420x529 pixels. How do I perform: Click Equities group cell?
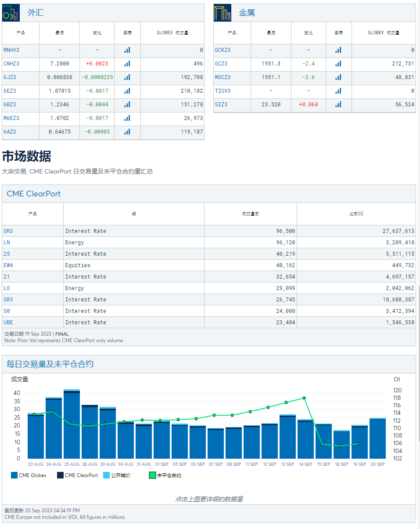click(x=133, y=265)
